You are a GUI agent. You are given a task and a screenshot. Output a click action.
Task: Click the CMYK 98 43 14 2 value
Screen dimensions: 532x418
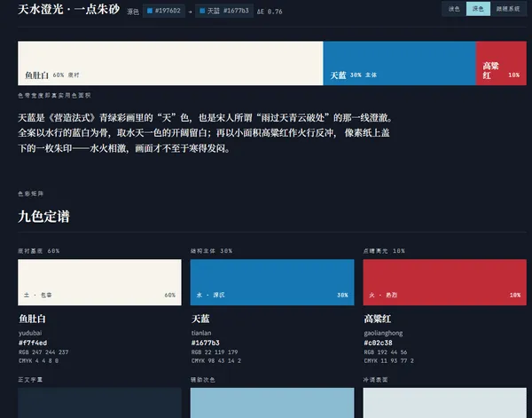pos(216,360)
